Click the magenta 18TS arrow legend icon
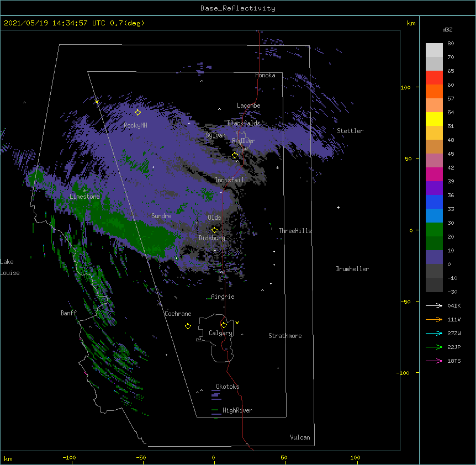 tap(434, 361)
